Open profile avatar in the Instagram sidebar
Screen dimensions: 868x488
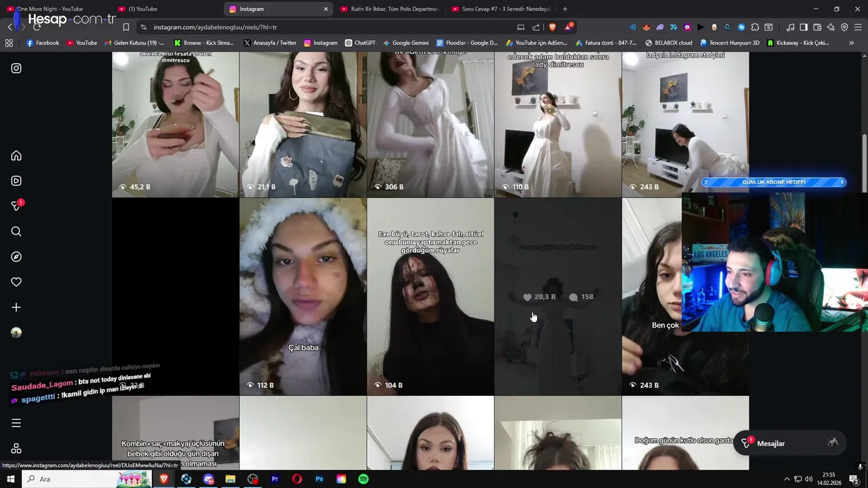pyautogui.click(x=16, y=333)
